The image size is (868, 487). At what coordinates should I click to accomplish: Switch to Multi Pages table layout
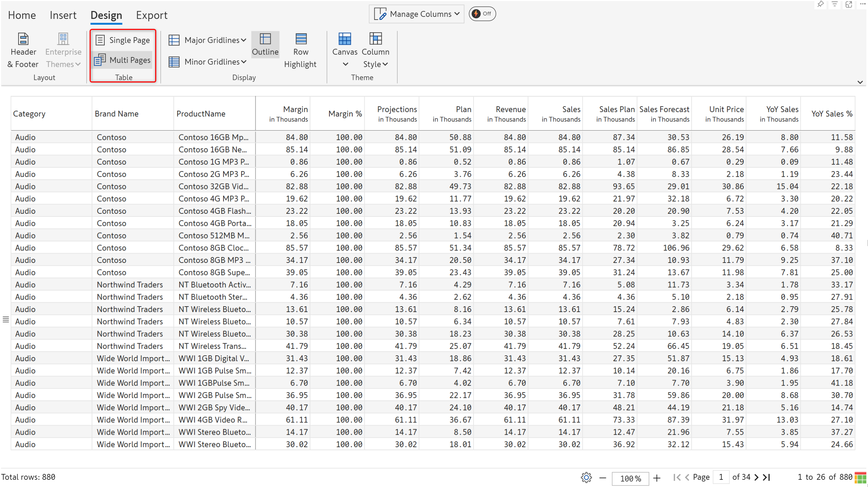click(x=123, y=60)
